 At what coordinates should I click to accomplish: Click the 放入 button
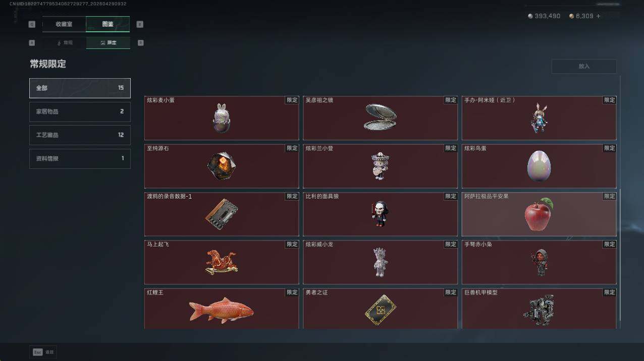click(584, 66)
